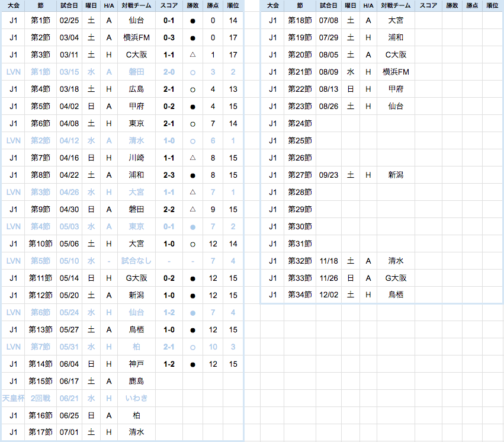Select opponent 横浜FM in the 08/09 row

point(396,72)
